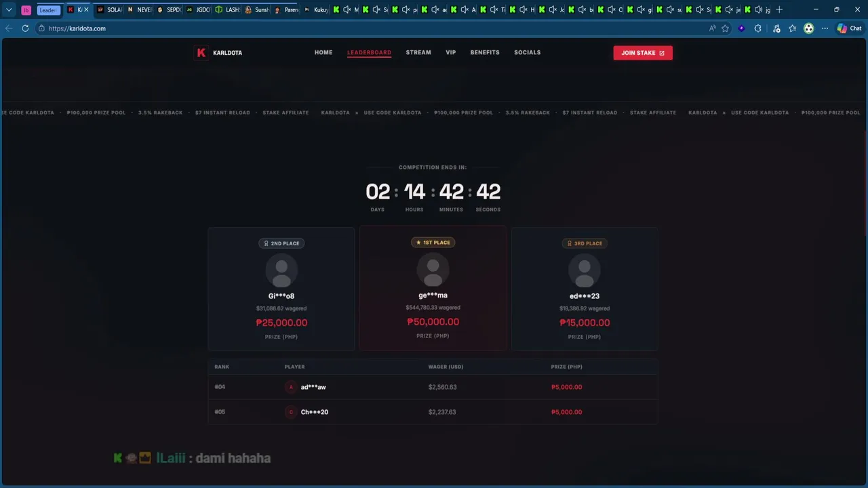Click the PLAYER column header

(294, 367)
